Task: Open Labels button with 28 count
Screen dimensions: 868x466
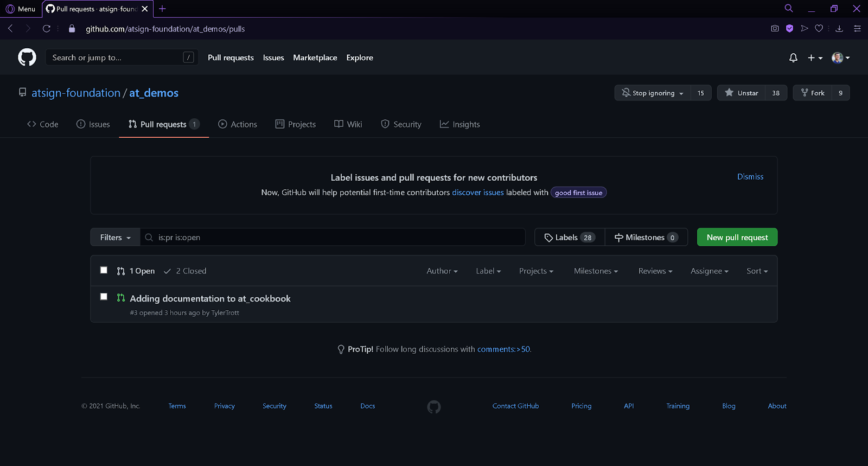Action: (570, 238)
